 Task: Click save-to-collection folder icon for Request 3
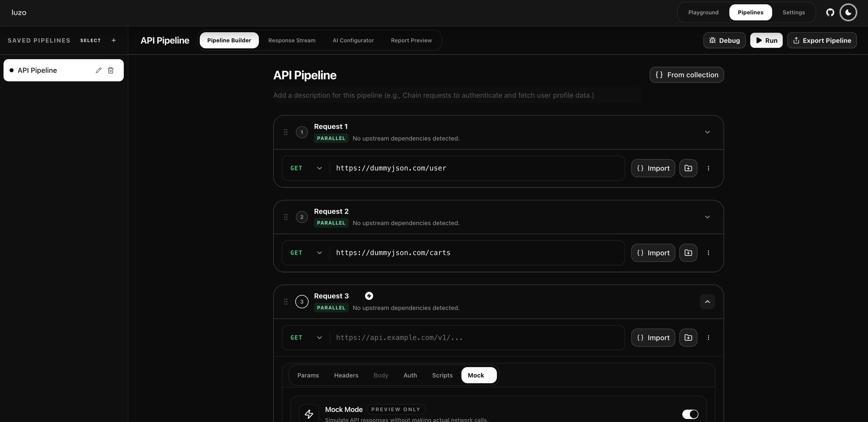point(688,338)
